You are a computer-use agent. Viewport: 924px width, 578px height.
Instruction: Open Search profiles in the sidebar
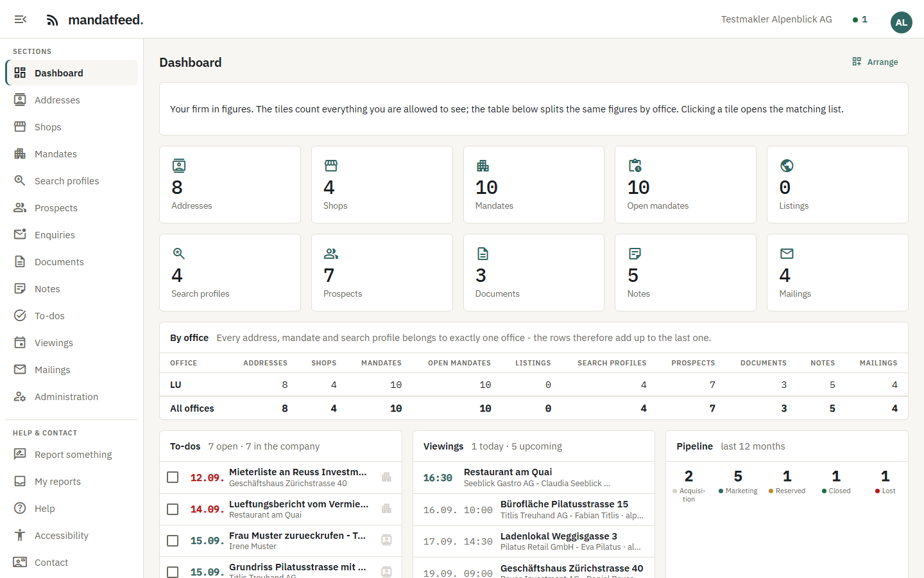71,180
